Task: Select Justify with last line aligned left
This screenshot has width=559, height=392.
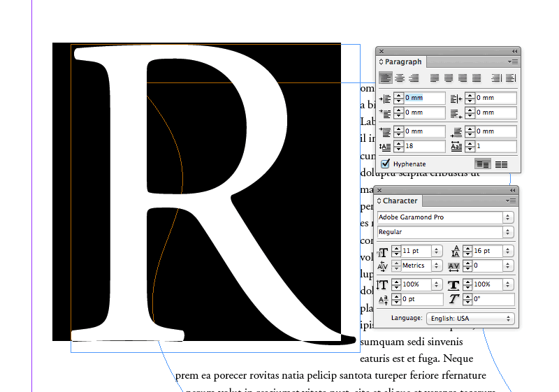Action: (x=434, y=78)
